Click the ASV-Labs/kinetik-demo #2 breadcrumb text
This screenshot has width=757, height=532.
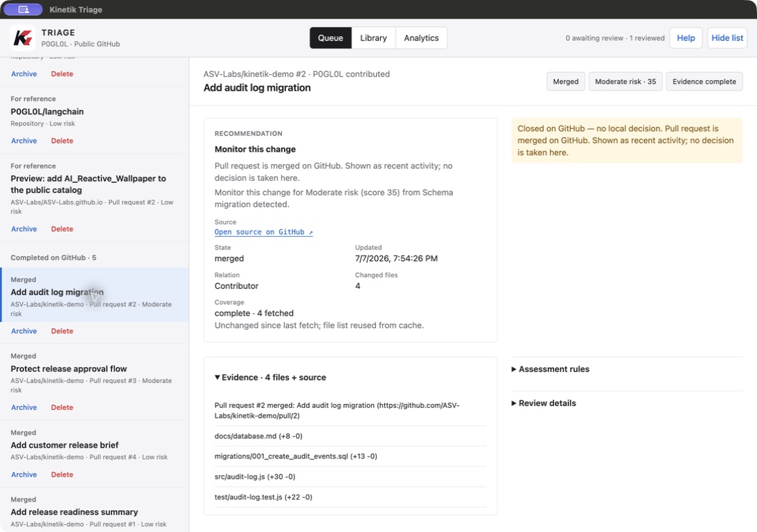(x=254, y=74)
